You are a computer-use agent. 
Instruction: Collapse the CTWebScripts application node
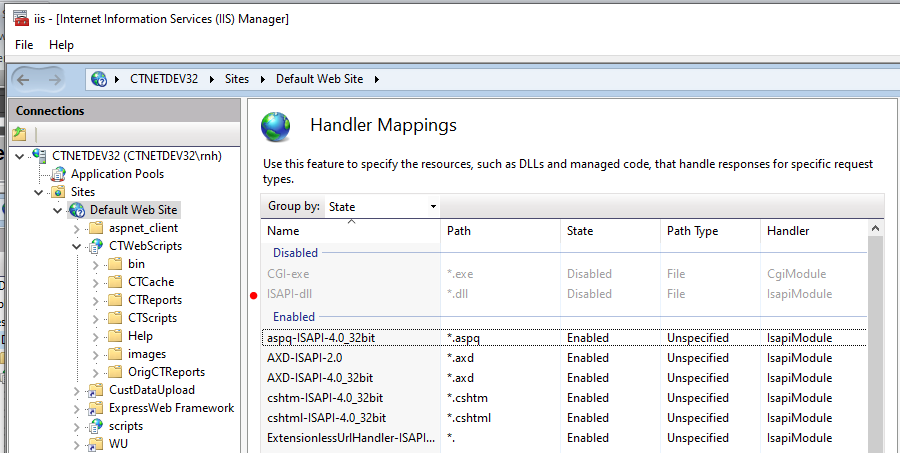(77, 246)
